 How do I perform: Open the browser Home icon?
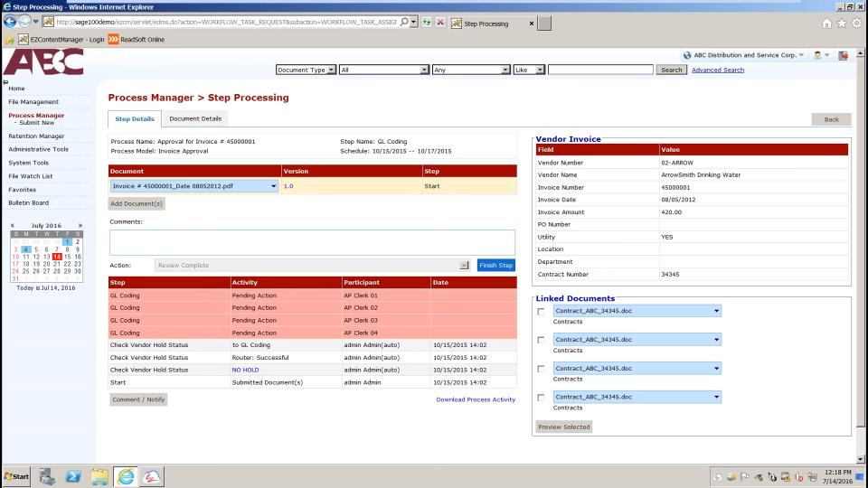tap(826, 23)
